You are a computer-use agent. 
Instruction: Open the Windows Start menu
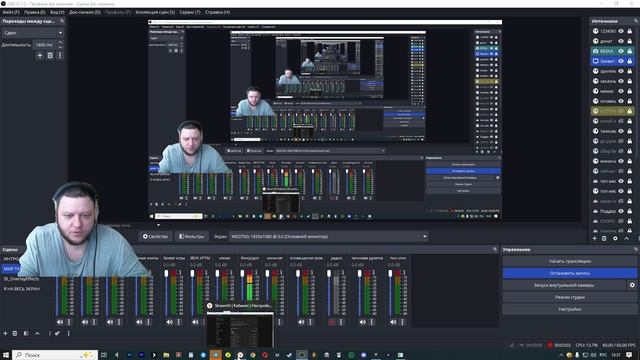point(6,355)
